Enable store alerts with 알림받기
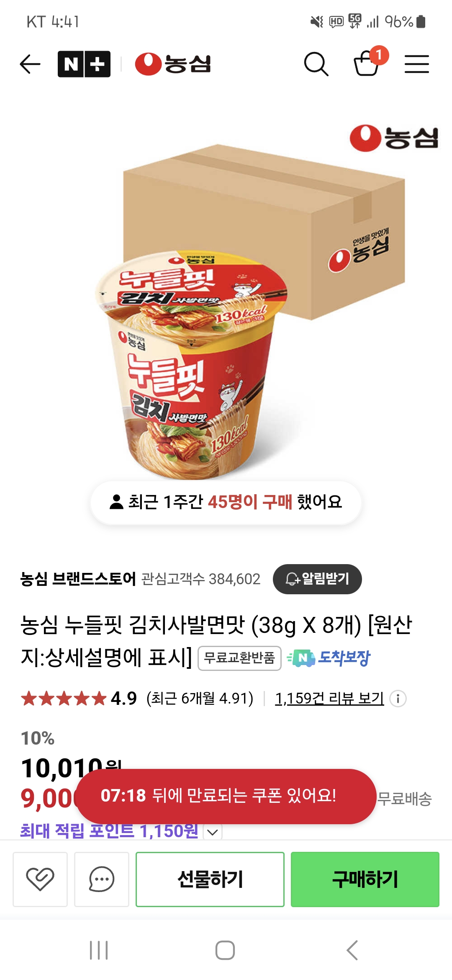This screenshot has width=452, height=980. (x=317, y=579)
